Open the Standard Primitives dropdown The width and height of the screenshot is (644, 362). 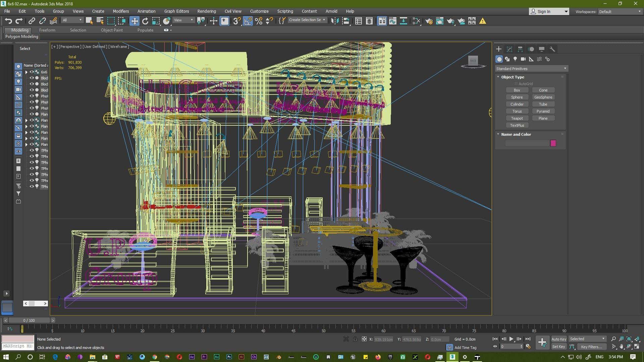531,69
